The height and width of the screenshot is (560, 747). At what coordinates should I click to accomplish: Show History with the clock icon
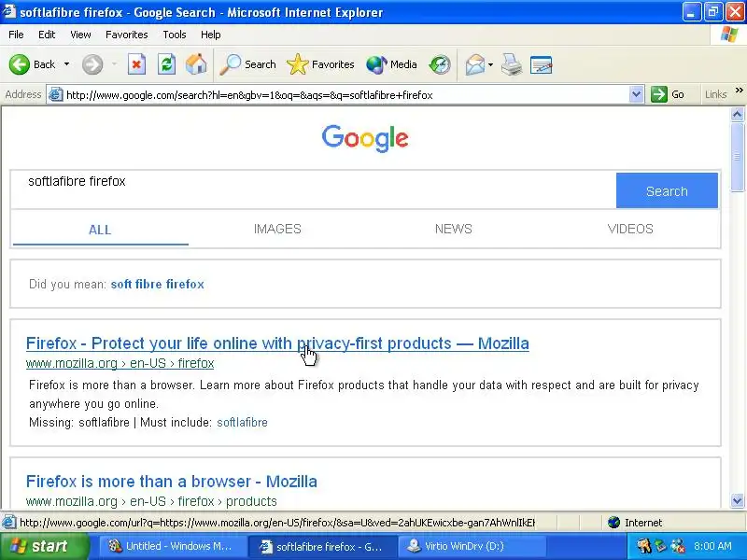click(440, 64)
